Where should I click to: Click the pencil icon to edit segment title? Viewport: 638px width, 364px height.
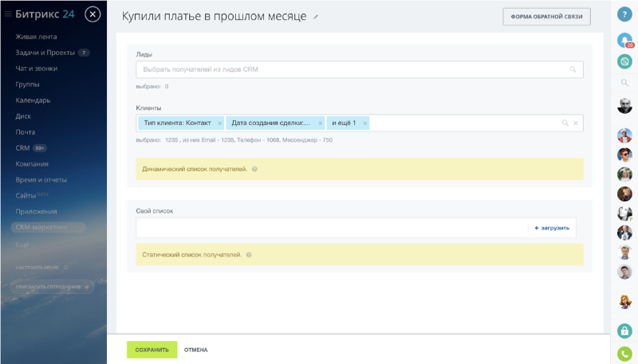(316, 17)
